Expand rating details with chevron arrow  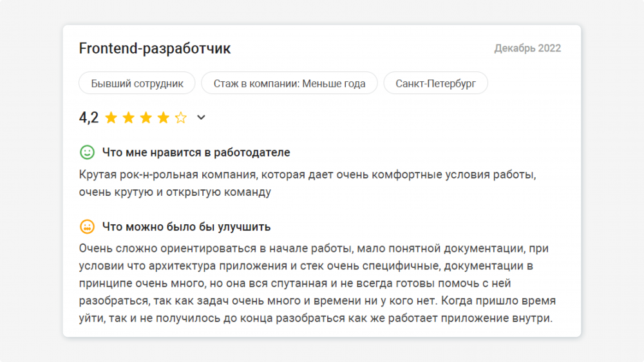(201, 117)
